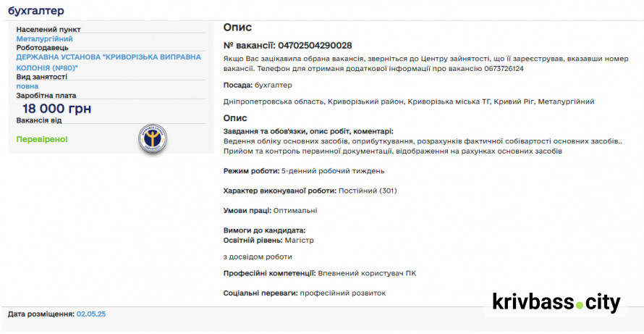Click the Професійні компетенції label
The image size is (644, 334).
269,273
